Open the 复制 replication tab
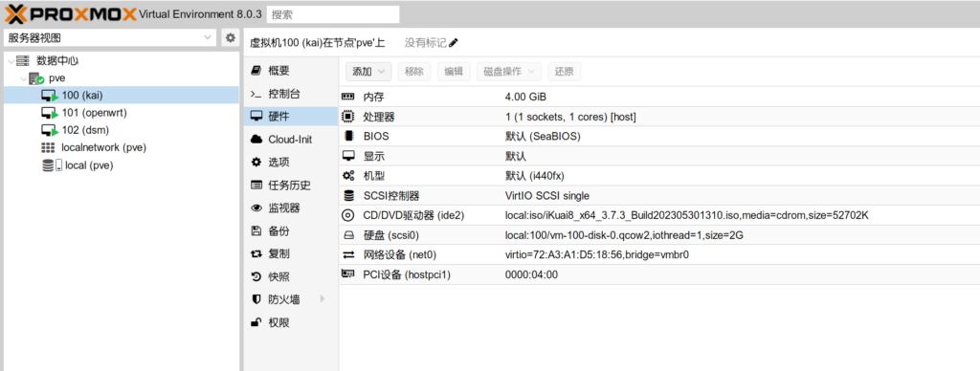The height and width of the screenshot is (371, 980). pos(291,253)
